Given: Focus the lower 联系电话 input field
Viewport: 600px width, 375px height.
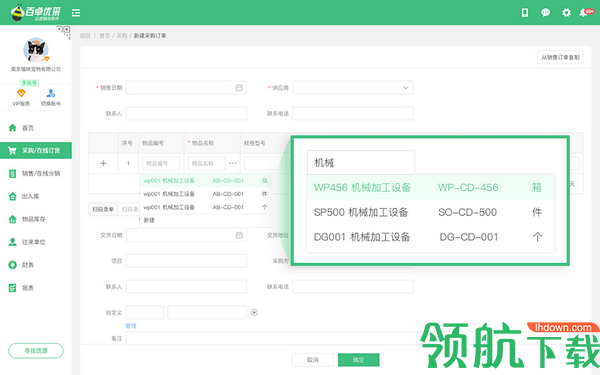Looking at the screenshot, I should pos(353,287).
